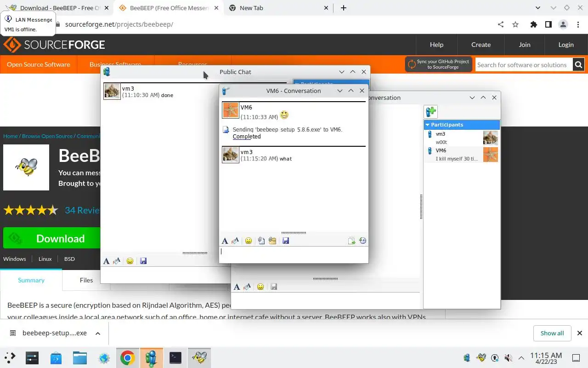Choose font color in VM6 Conversation toolbar
The width and height of the screenshot is (588, 368).
coord(235,241)
